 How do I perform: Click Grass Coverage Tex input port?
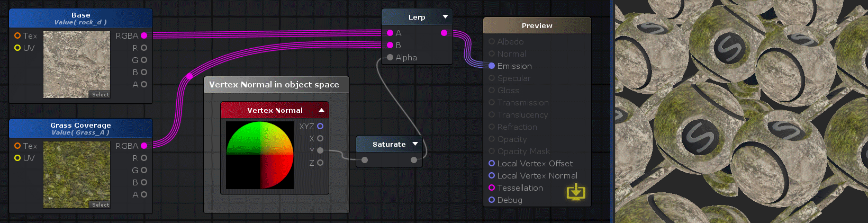point(17,146)
